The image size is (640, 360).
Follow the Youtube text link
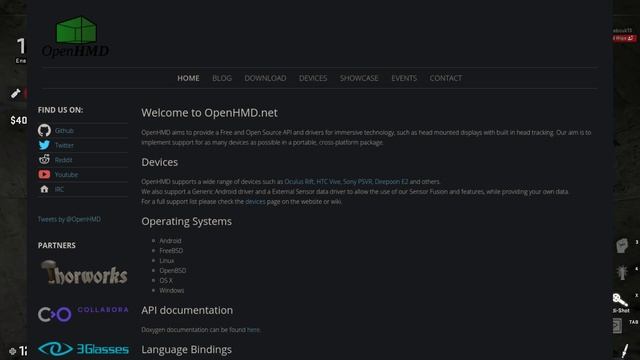pyautogui.click(x=66, y=175)
